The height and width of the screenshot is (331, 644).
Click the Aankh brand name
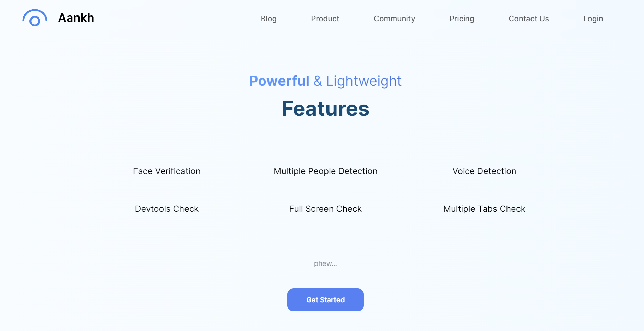point(76,18)
